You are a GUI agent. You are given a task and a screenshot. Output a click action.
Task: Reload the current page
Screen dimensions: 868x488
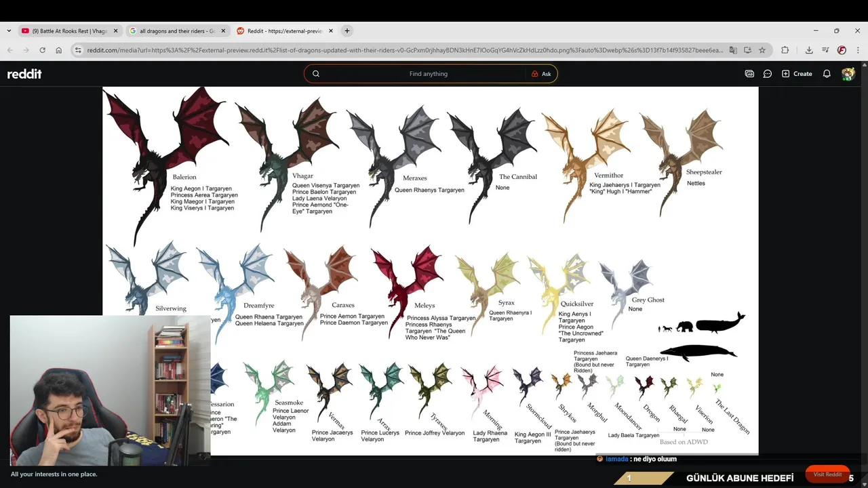(42, 50)
